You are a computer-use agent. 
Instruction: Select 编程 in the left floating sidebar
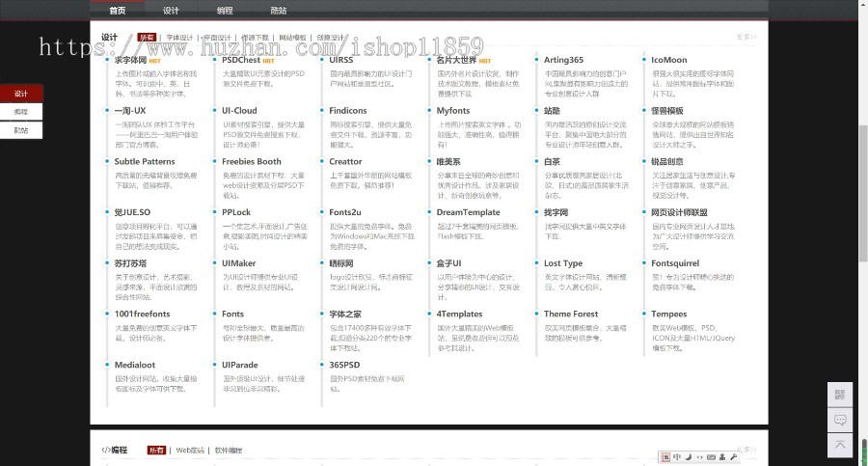[21, 112]
